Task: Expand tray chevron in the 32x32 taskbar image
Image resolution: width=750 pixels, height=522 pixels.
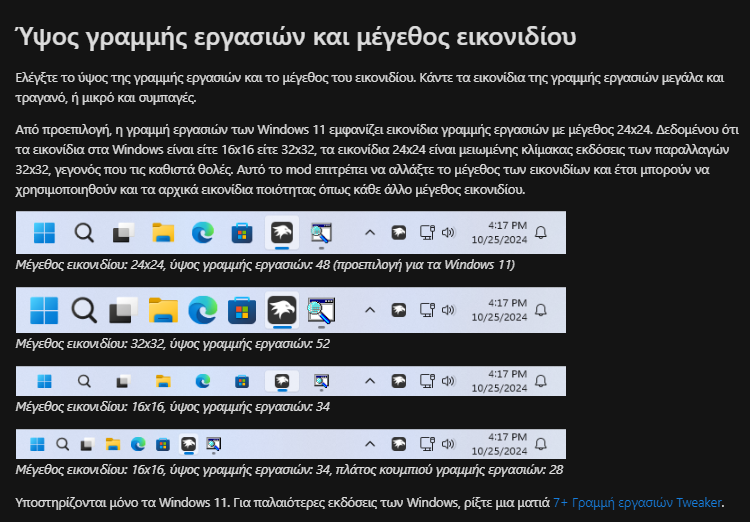Action: point(370,310)
